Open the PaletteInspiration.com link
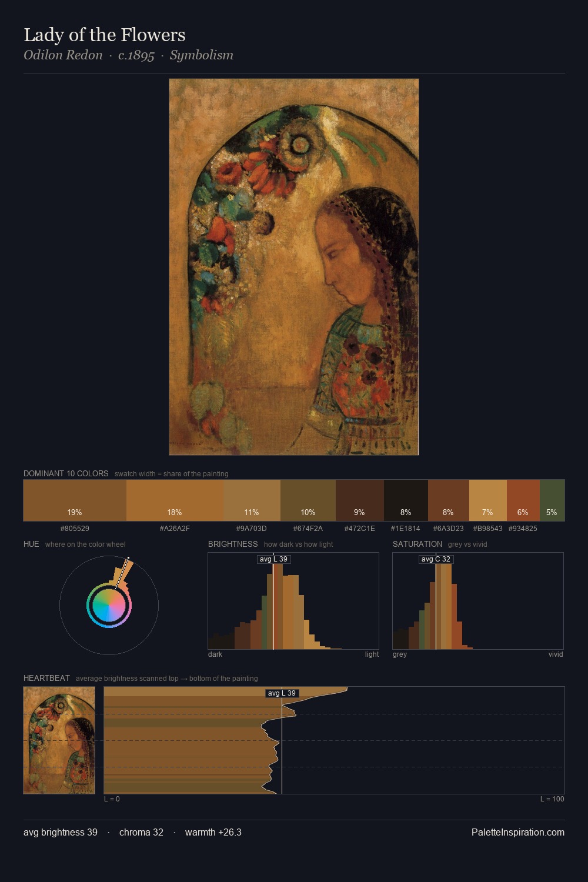 [518, 833]
